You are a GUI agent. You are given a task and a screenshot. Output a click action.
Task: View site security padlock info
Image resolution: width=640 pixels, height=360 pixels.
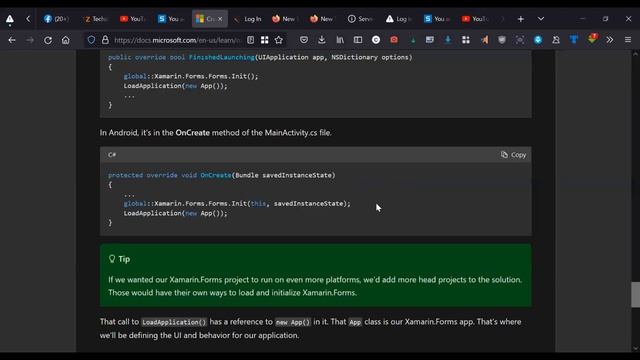point(105,40)
